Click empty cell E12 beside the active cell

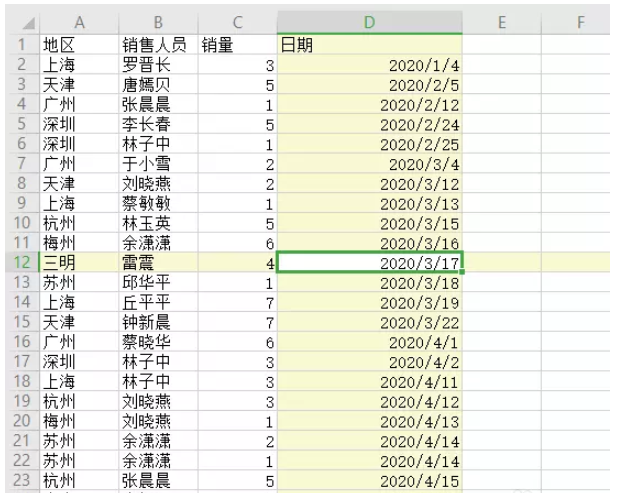[502, 262]
